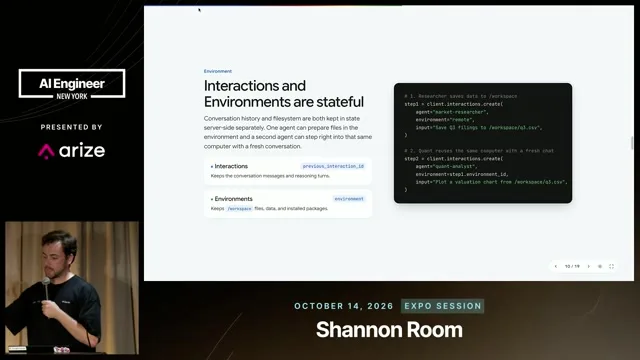Click the slide's right-edge scrollbar handle
The image size is (640, 360).
(632, 143)
